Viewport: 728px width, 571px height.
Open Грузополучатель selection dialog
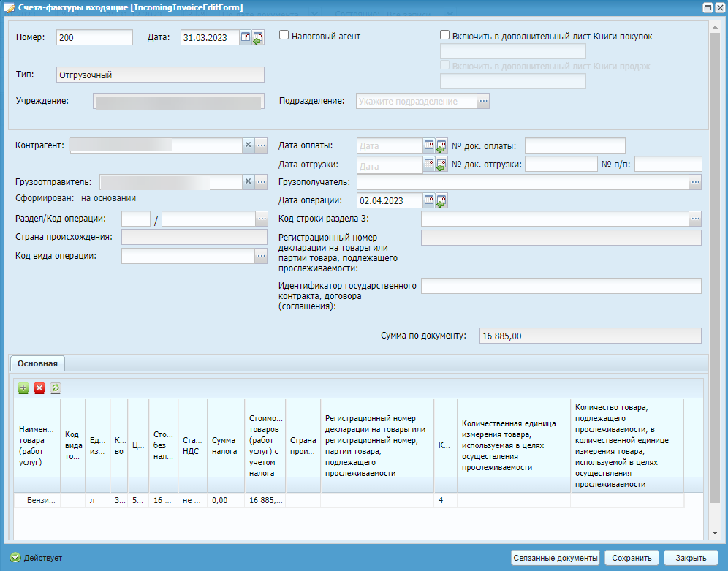(x=695, y=182)
